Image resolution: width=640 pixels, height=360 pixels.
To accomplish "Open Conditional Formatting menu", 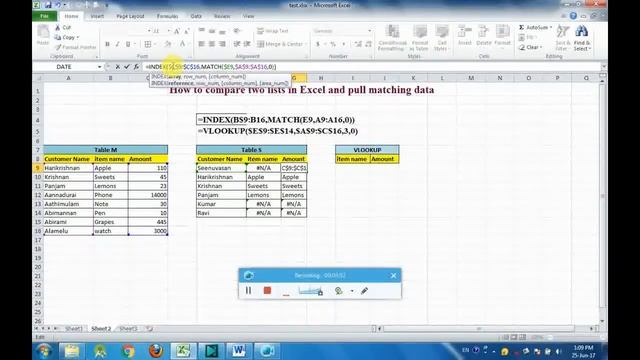I will (x=392, y=38).
